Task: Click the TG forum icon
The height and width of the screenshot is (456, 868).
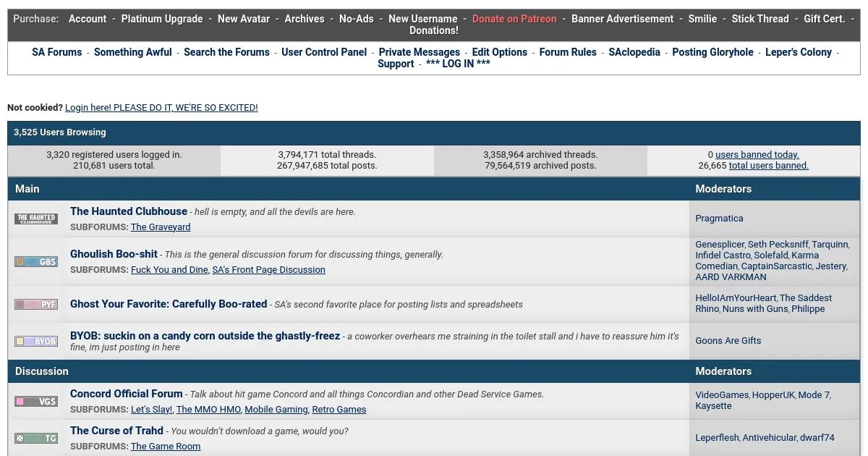Action: pos(36,438)
